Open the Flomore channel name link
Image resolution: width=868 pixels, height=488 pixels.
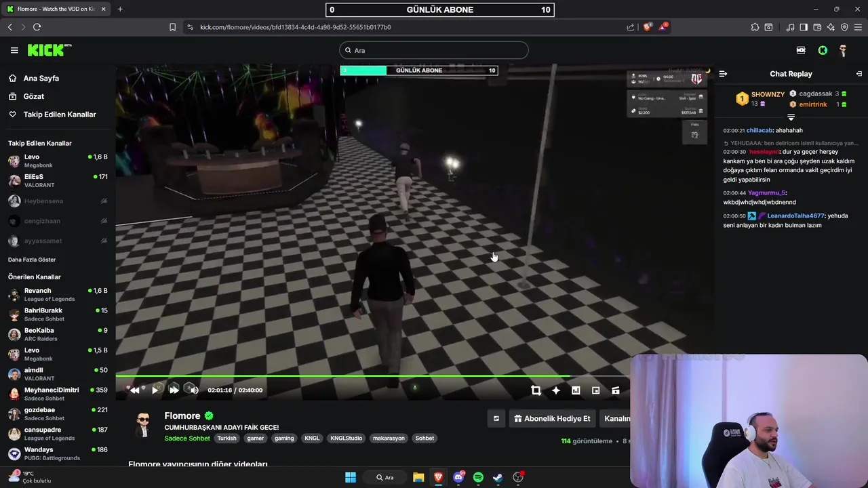(x=182, y=415)
